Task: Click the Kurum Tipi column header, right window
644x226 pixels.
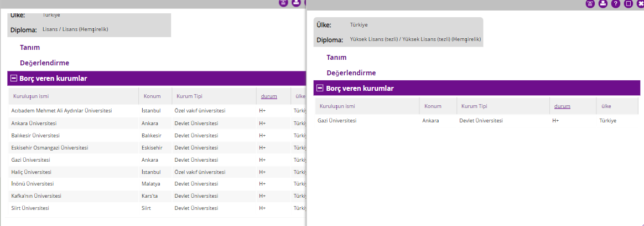Action: (x=474, y=106)
